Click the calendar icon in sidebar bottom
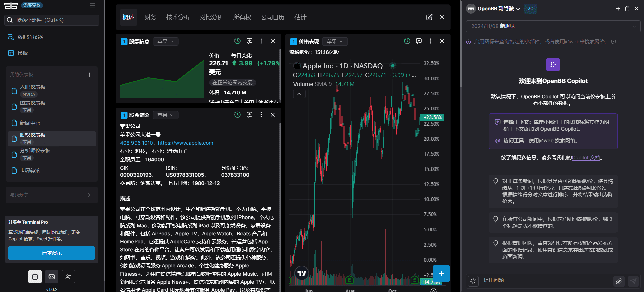 tap(35, 277)
